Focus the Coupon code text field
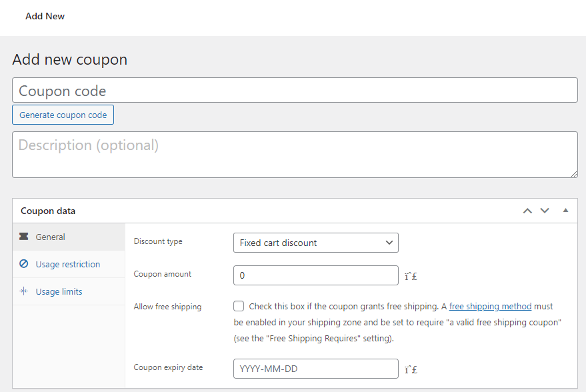This screenshot has width=586, height=392. click(x=294, y=91)
